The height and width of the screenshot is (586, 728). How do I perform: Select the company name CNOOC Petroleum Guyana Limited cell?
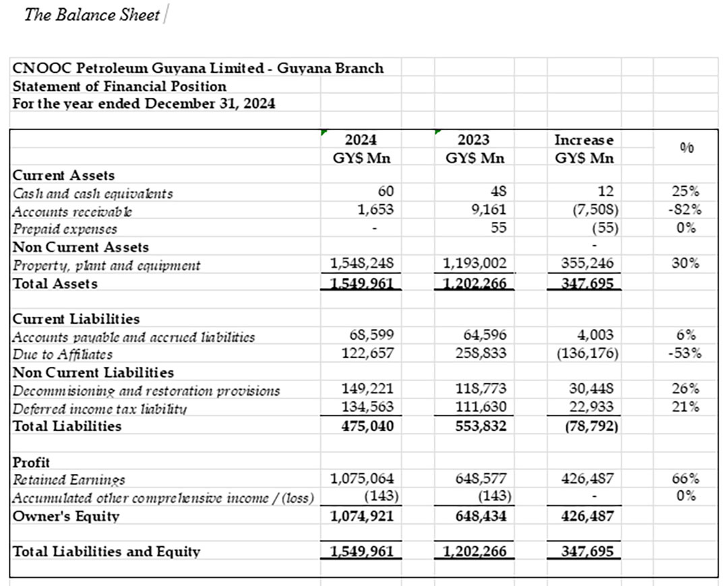coord(198,68)
